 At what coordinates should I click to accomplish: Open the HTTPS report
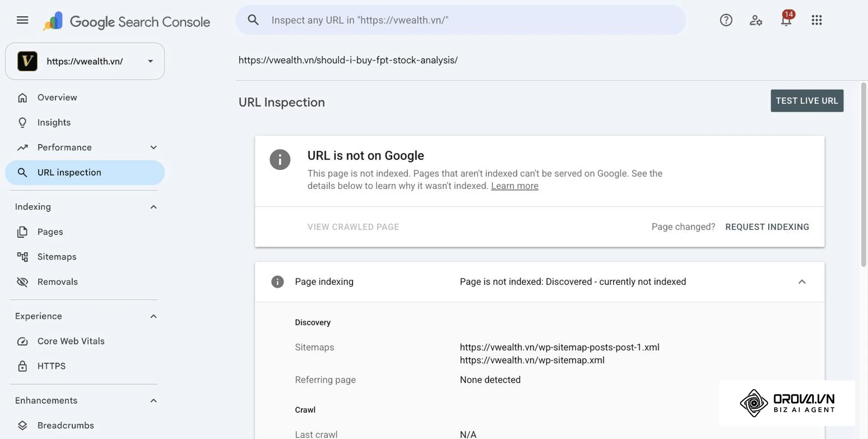pos(85,366)
